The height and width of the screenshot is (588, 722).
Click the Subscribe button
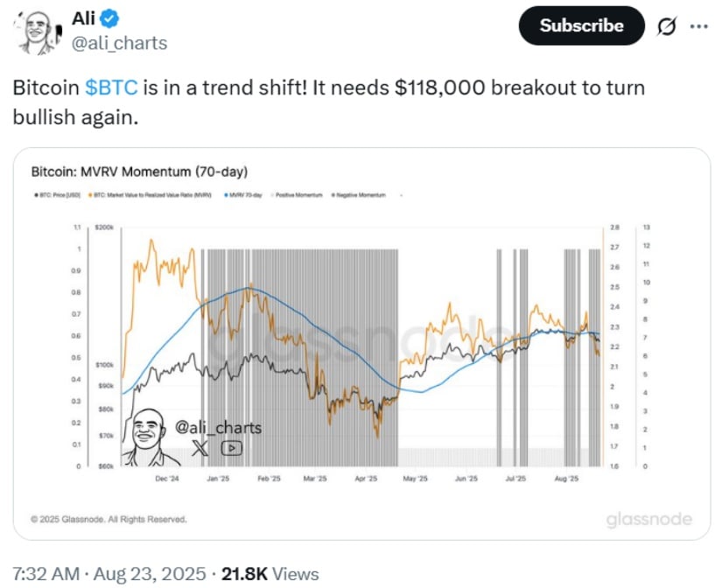click(x=581, y=25)
